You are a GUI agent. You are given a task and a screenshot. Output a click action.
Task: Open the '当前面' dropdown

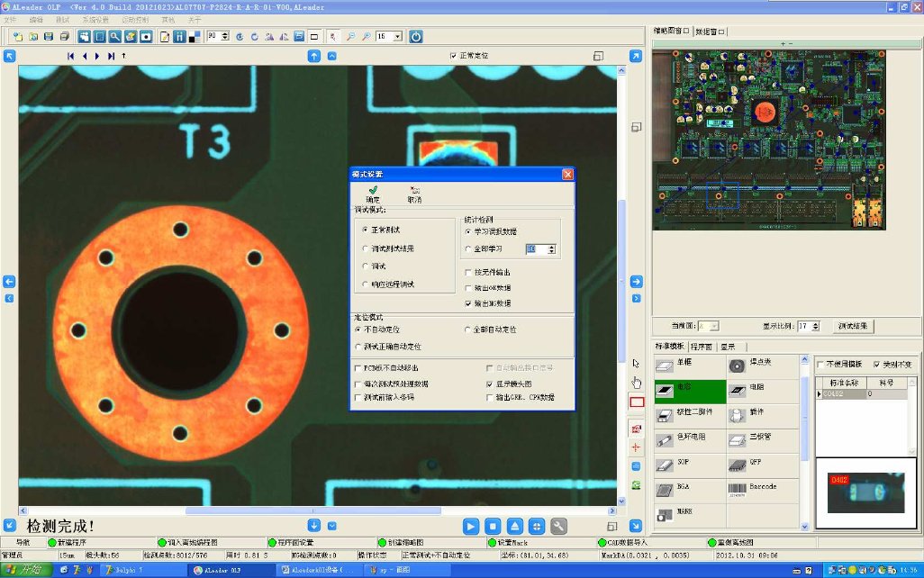714,326
